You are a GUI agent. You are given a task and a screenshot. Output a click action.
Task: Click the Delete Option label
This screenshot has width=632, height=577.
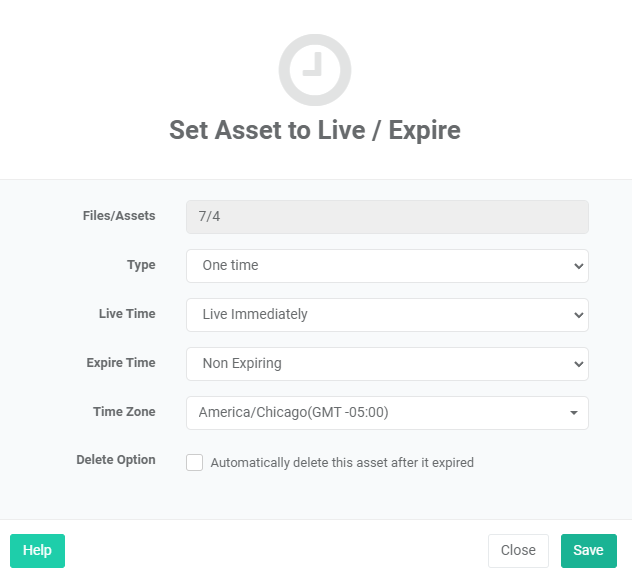pos(116,460)
